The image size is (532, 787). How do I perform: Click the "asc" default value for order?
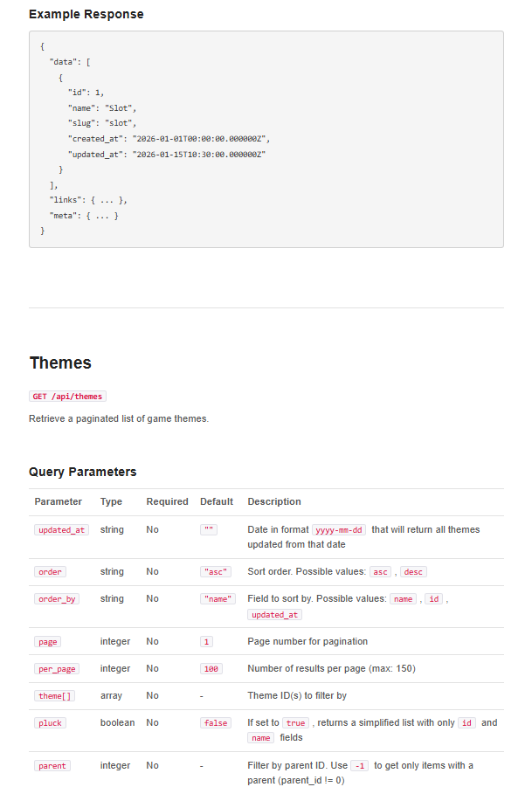tap(215, 572)
